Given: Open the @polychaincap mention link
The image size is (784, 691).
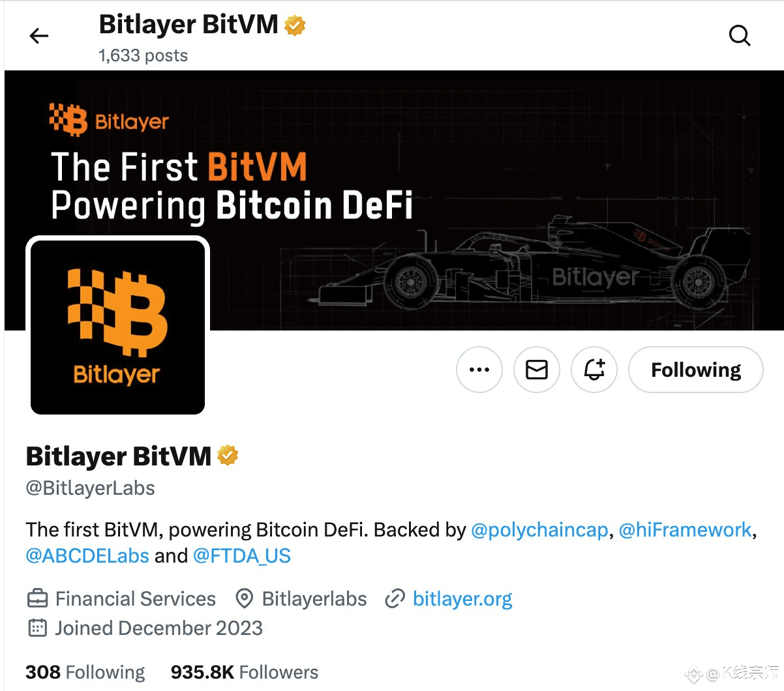Looking at the screenshot, I should click(539, 529).
